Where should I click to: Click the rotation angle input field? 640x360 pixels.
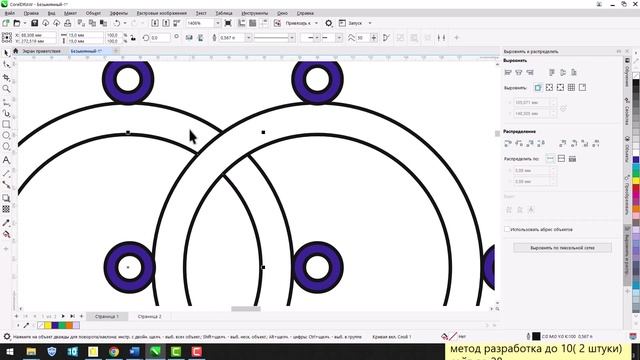point(160,38)
